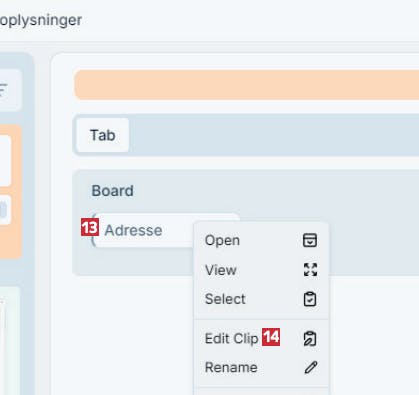Click the Board heading label
419x395 pixels.
pos(112,191)
